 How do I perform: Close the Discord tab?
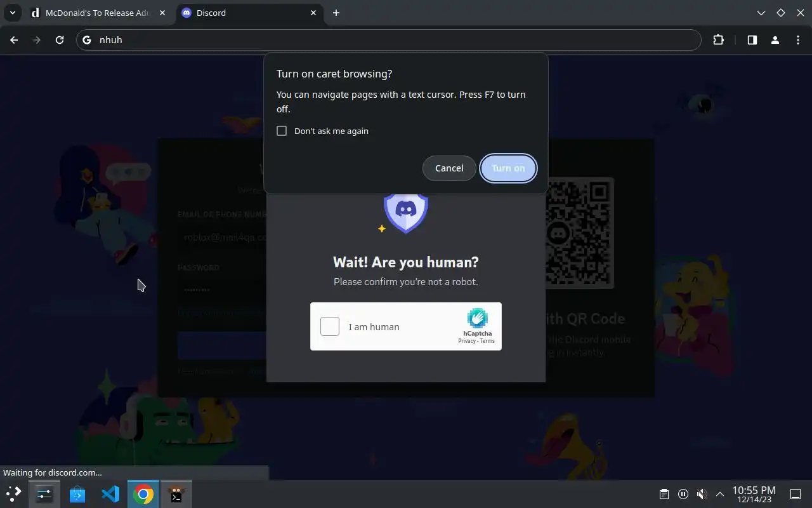click(x=313, y=13)
